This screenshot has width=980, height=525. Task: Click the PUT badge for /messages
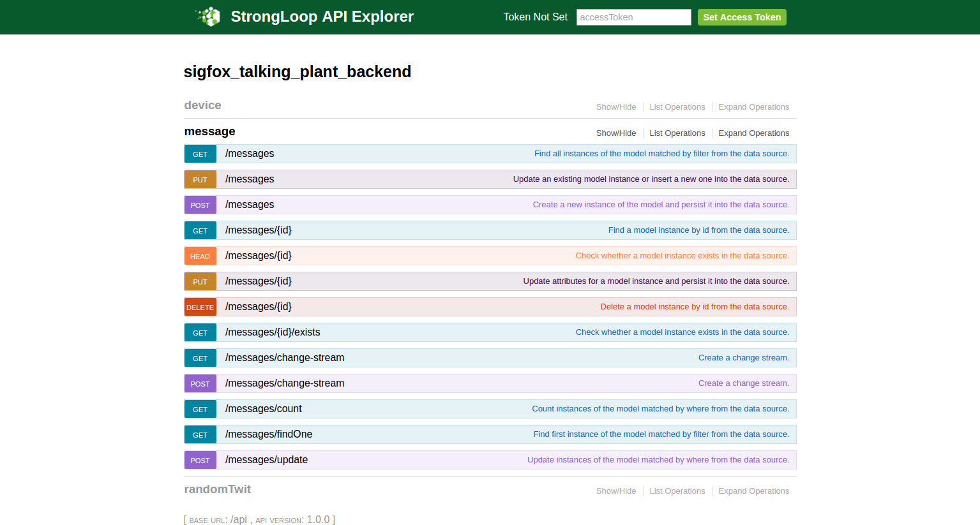[200, 179]
